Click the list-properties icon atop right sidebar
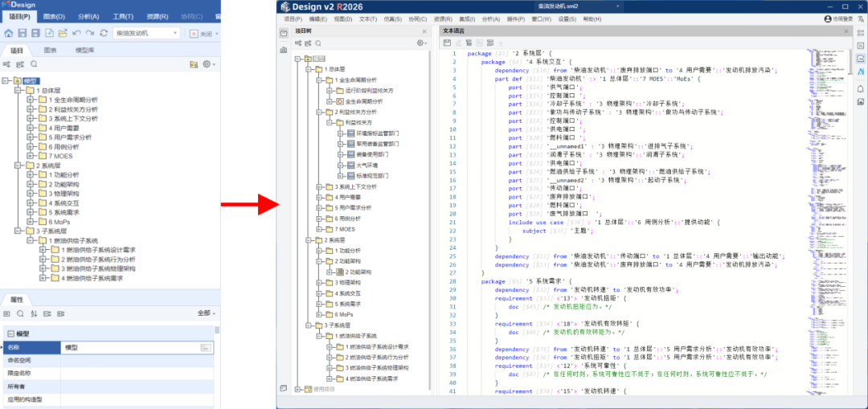 tap(860, 32)
